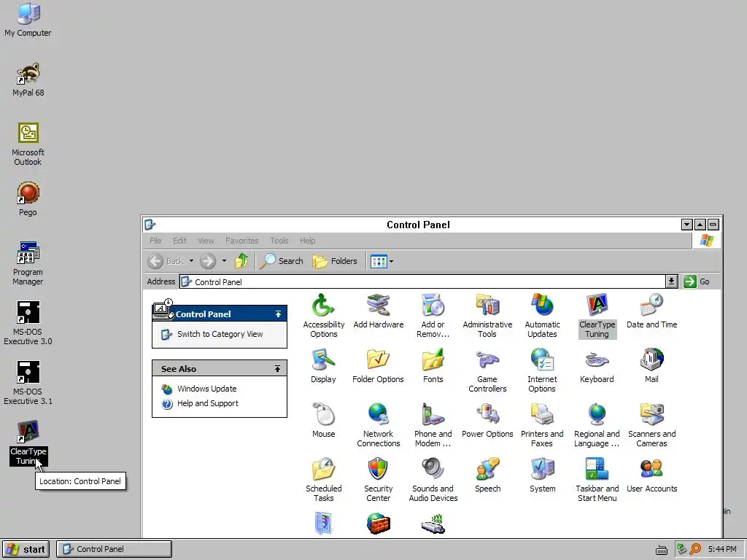Open the System applet
The image size is (747, 560).
click(x=542, y=475)
